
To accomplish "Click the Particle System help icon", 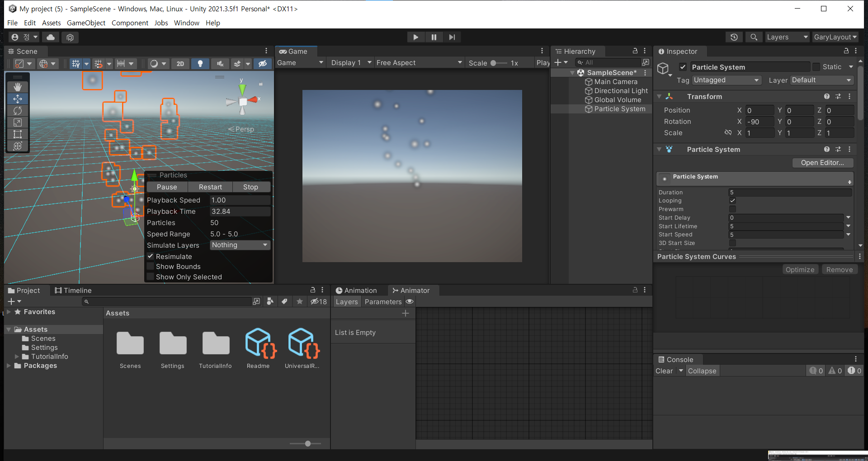I will [826, 149].
